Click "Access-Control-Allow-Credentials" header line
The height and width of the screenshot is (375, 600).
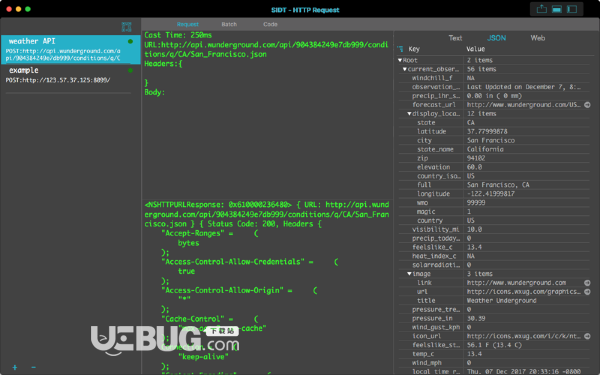tap(249, 262)
